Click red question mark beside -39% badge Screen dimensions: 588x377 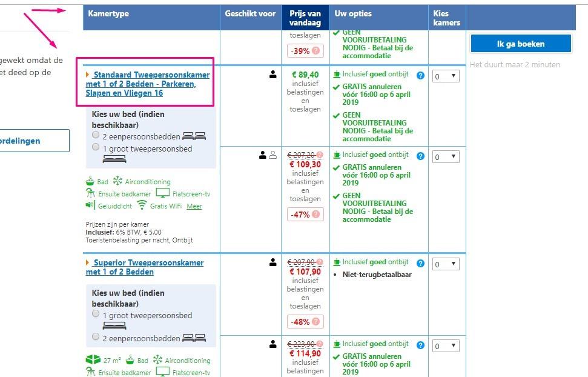(x=317, y=51)
